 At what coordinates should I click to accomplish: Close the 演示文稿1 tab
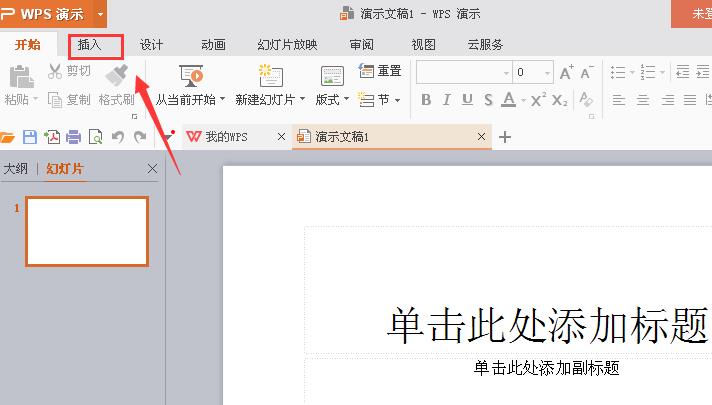click(x=481, y=137)
